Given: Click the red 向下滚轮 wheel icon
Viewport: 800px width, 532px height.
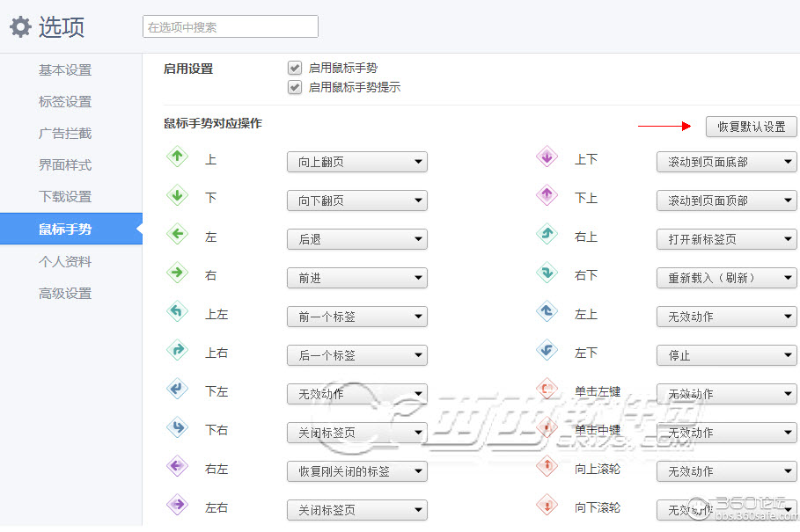Looking at the screenshot, I should (x=547, y=505).
